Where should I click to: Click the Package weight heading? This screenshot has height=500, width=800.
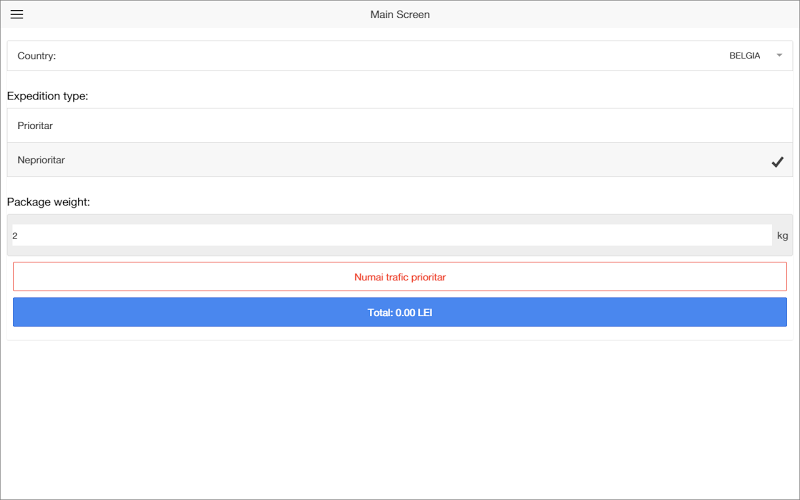(49, 202)
